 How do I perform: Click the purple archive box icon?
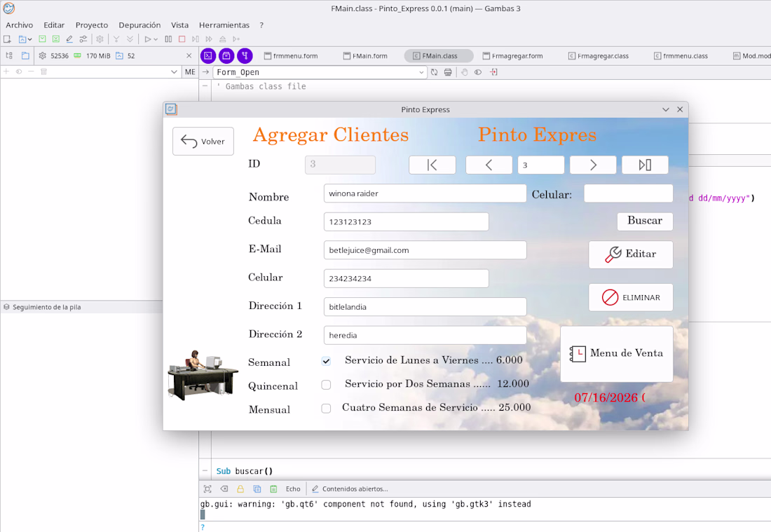[x=226, y=55]
